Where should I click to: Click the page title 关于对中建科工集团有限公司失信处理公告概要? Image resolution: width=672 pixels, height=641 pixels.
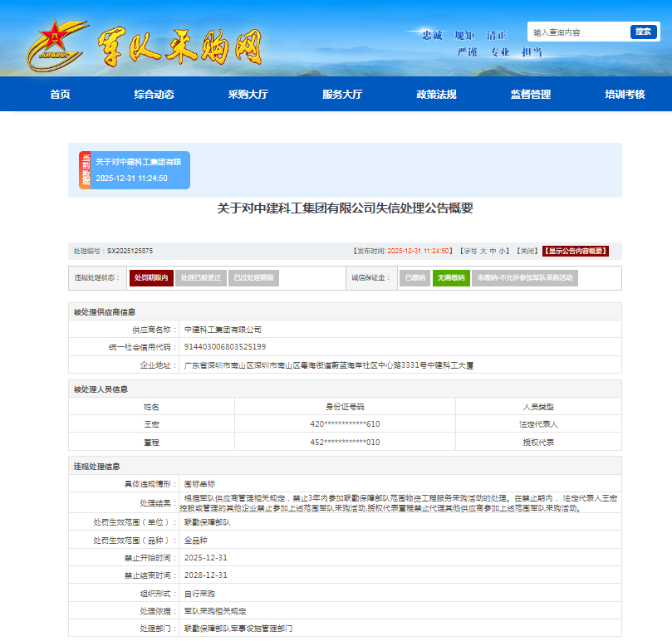point(345,208)
